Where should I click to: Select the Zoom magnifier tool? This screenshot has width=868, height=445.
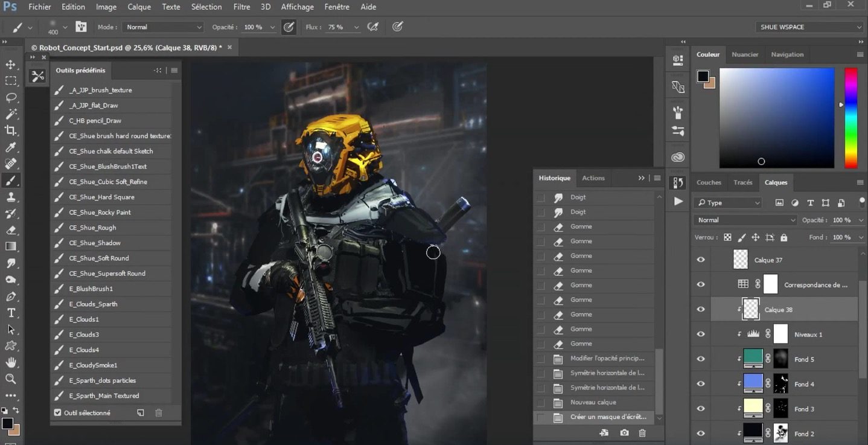(x=11, y=379)
